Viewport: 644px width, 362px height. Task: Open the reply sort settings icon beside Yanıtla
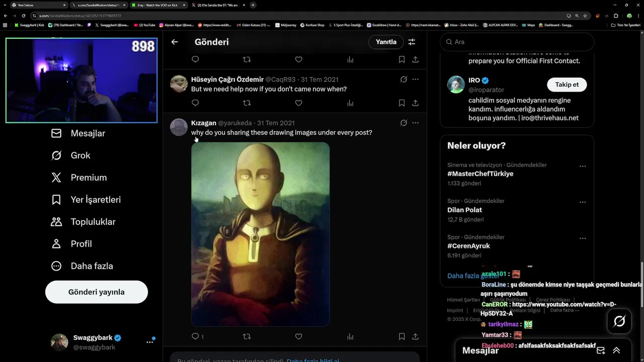tap(412, 42)
